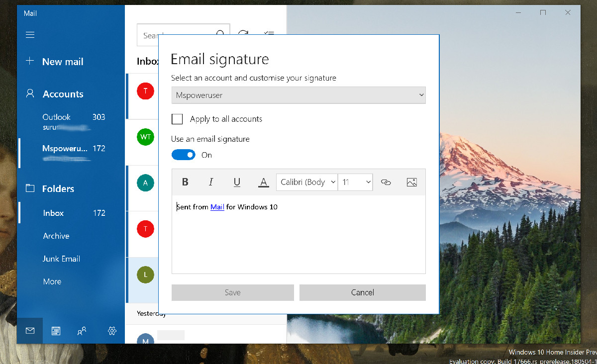The height and width of the screenshot is (364, 597).
Task: Click the Folders heading
Action: tap(58, 188)
